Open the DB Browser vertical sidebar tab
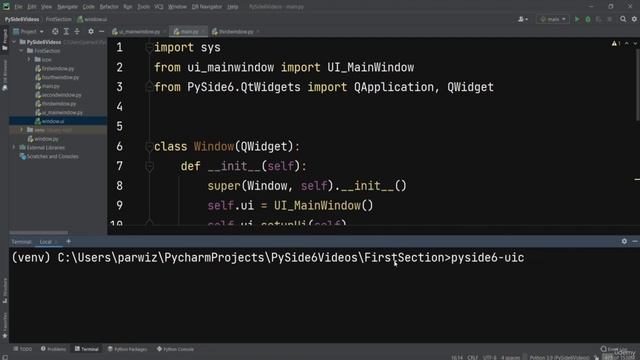The width and height of the screenshot is (640, 360). [x=4, y=76]
